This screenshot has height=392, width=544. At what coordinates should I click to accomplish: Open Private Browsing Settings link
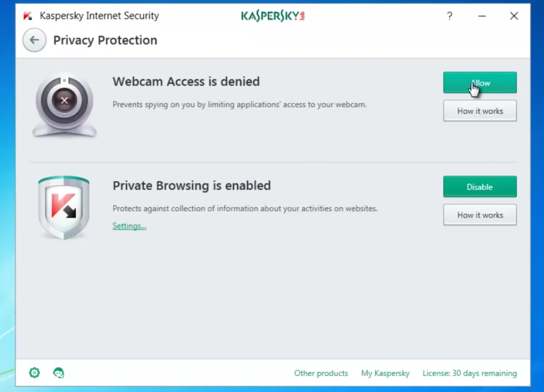[130, 226]
